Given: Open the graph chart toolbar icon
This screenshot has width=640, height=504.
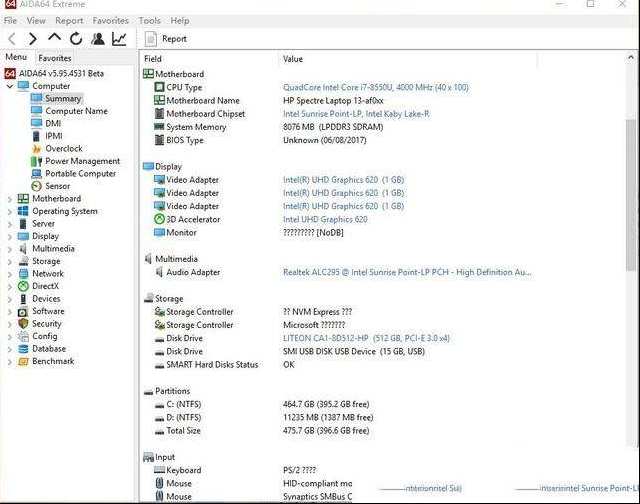Looking at the screenshot, I should [x=119, y=39].
